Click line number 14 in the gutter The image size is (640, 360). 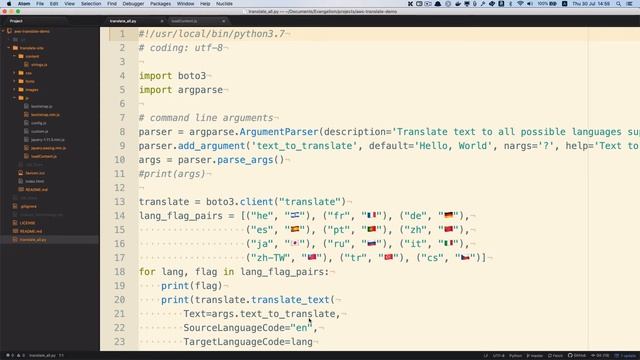coord(120,216)
